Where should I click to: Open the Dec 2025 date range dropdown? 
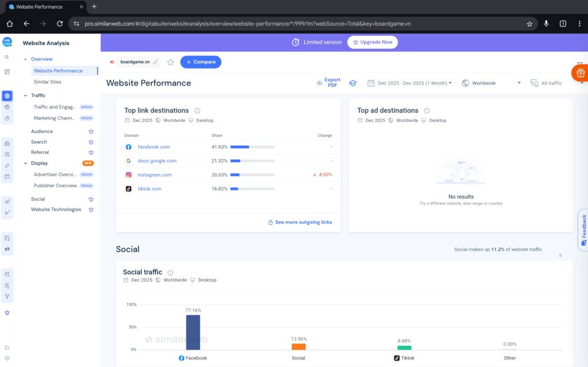click(x=409, y=83)
